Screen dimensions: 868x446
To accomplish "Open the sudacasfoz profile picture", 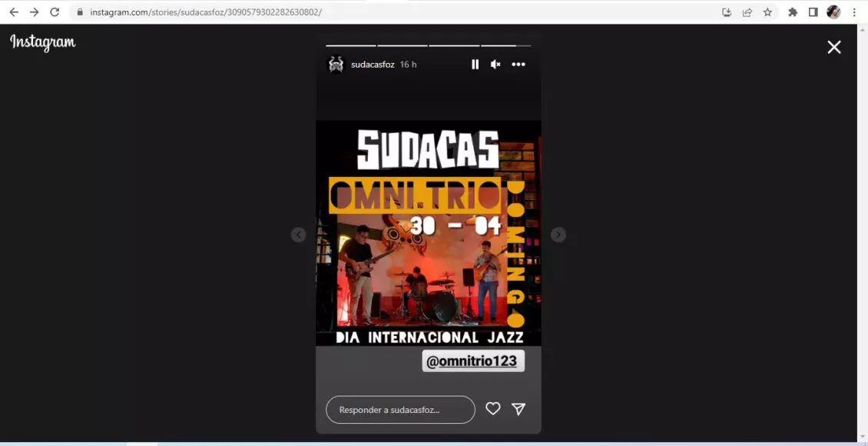I will click(336, 65).
